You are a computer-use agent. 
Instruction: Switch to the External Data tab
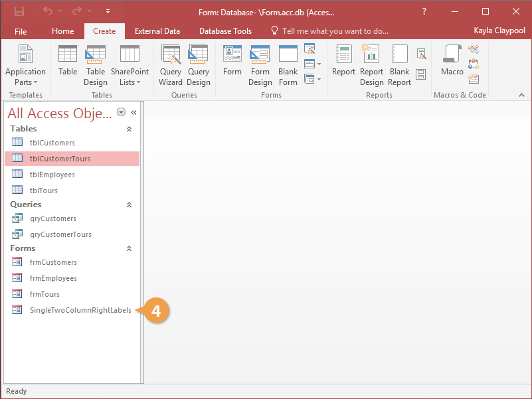157,31
